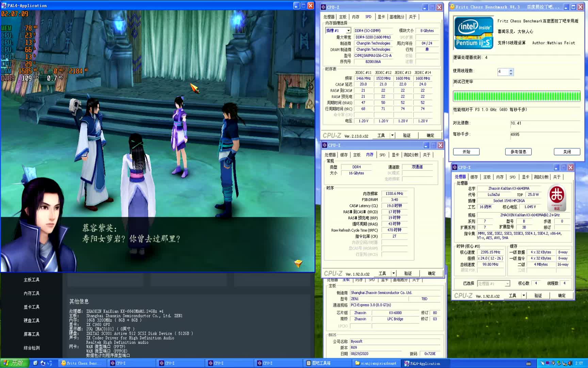Increase thread count with the up stepper arrow
588x368 pixels.
(x=511, y=70)
